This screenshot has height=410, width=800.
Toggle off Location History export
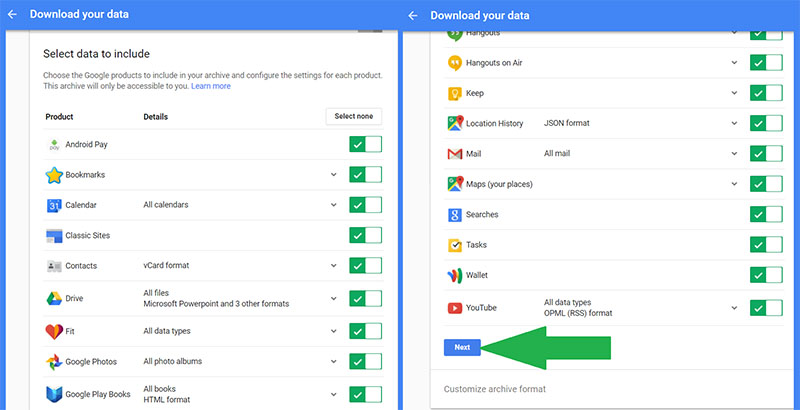point(766,123)
